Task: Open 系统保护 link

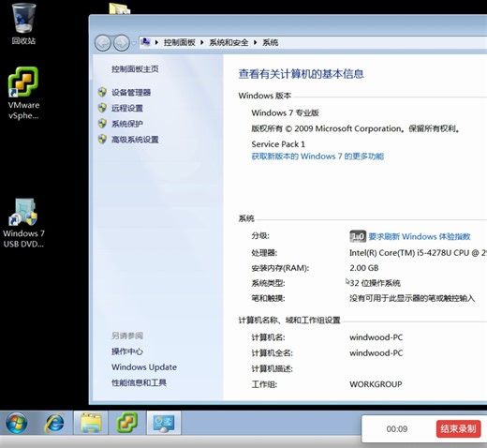Action: 127,124
